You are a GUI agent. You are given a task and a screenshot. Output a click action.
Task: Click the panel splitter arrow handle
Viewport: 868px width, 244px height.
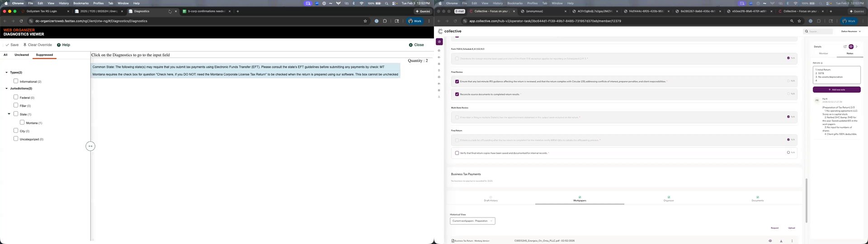pyautogui.click(x=90, y=146)
